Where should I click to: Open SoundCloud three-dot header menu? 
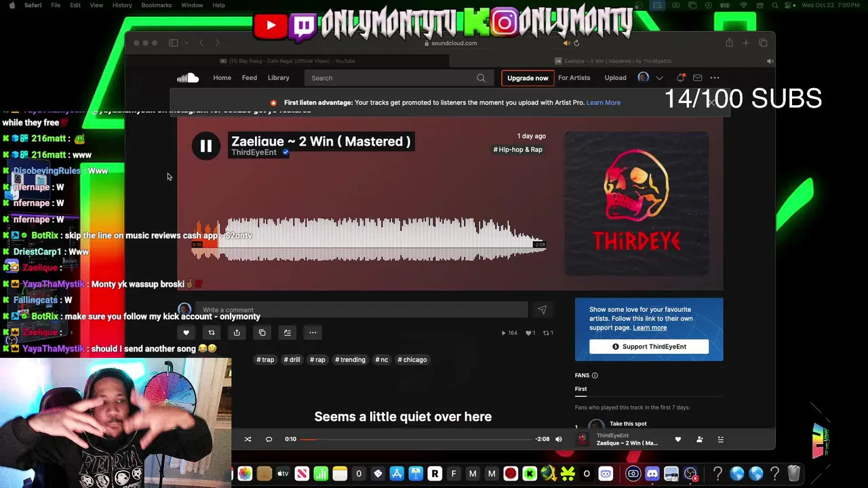point(714,78)
